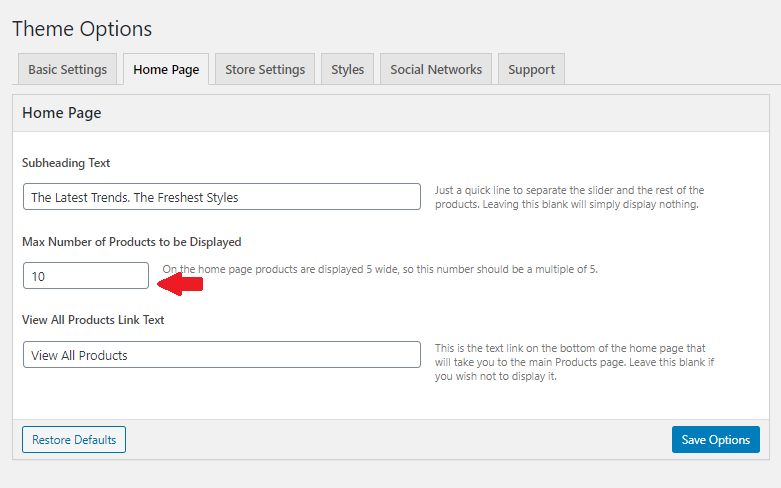781x488 pixels.
Task: Click the Subheading Text input field
Action: 222,197
